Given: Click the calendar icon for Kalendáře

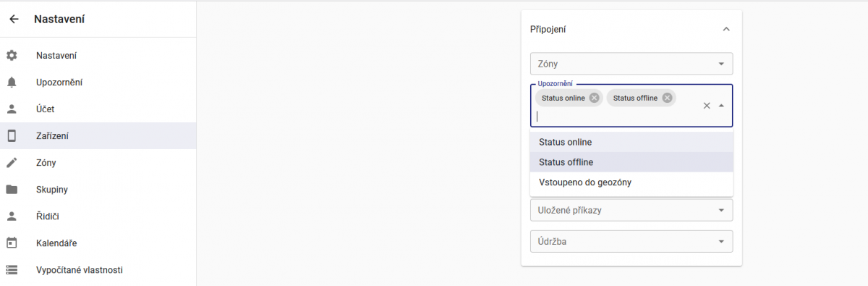Looking at the screenshot, I should tap(12, 243).
